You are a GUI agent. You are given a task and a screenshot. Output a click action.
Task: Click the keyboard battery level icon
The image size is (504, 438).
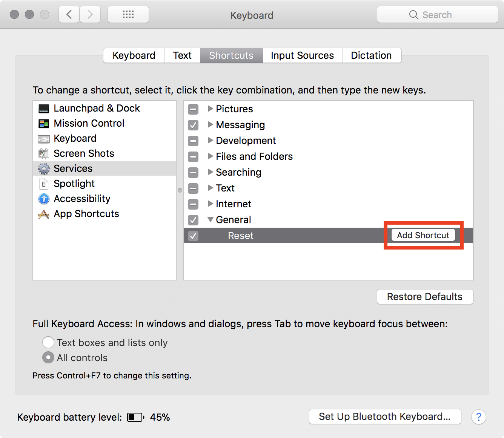pos(136,417)
